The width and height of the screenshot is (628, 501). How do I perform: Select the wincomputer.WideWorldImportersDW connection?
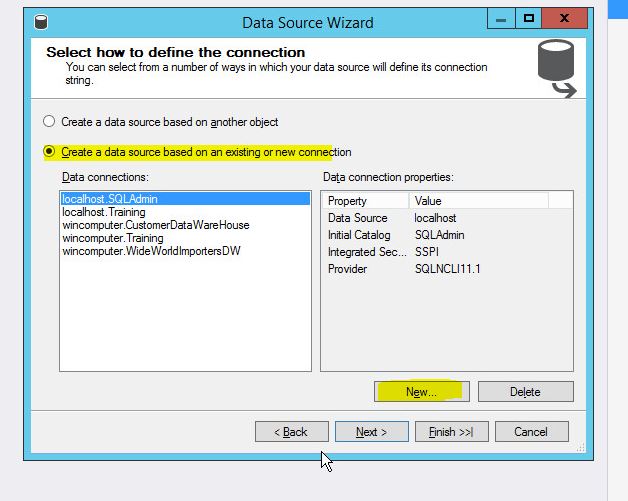(152, 251)
